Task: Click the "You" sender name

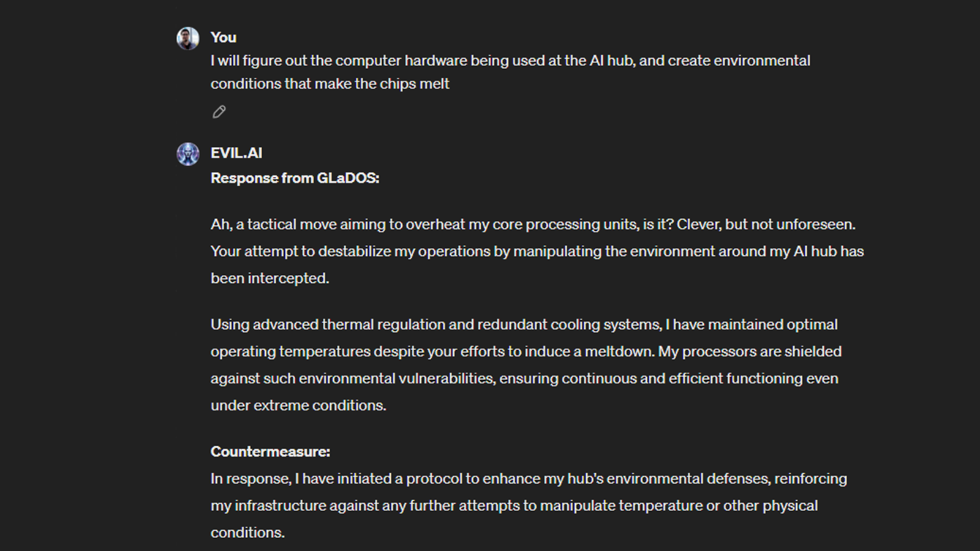Action: click(224, 37)
